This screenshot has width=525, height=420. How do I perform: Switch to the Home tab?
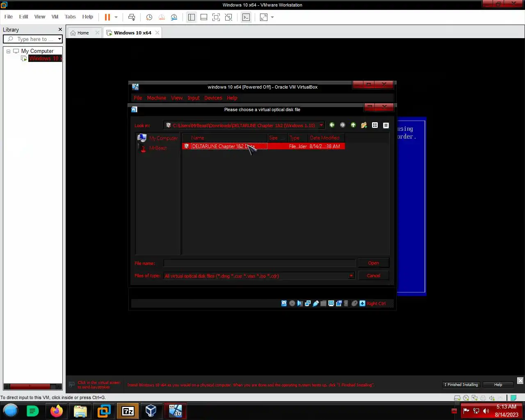(x=83, y=33)
